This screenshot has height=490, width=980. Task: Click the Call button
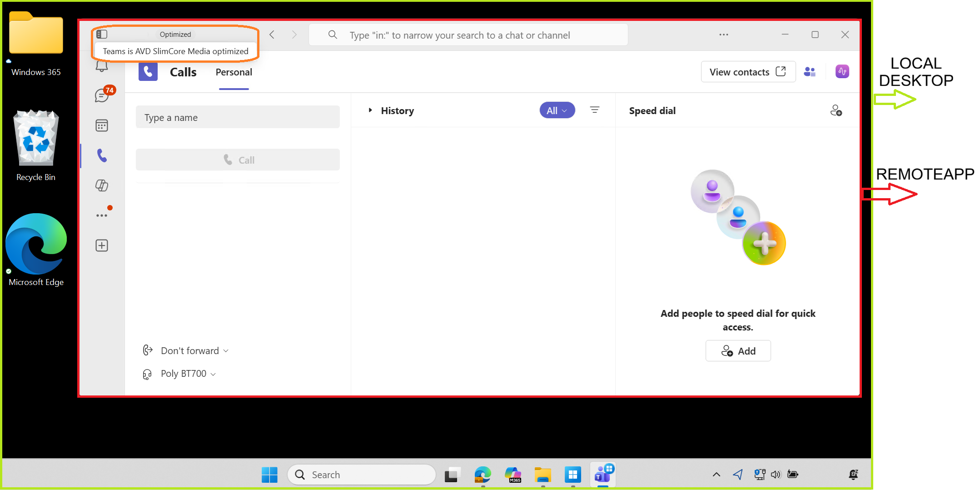[x=238, y=160]
